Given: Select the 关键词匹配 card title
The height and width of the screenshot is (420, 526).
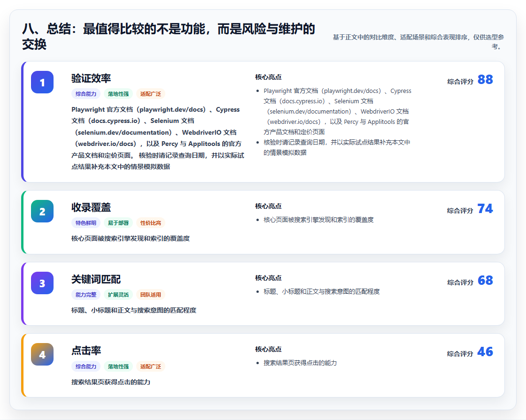Looking at the screenshot, I should (x=96, y=279).
